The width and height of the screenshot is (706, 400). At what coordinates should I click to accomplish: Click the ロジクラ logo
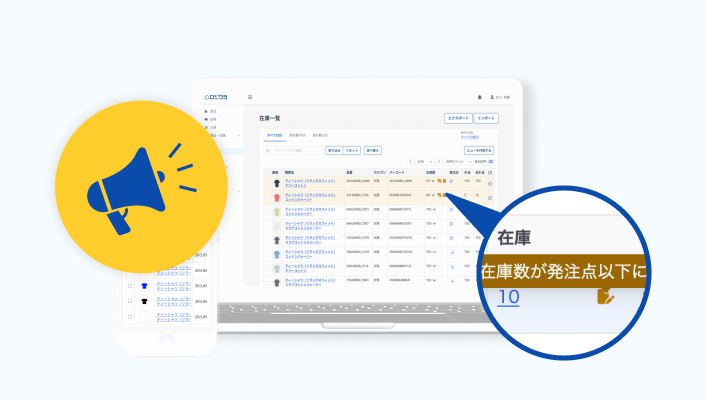pyautogui.click(x=217, y=97)
